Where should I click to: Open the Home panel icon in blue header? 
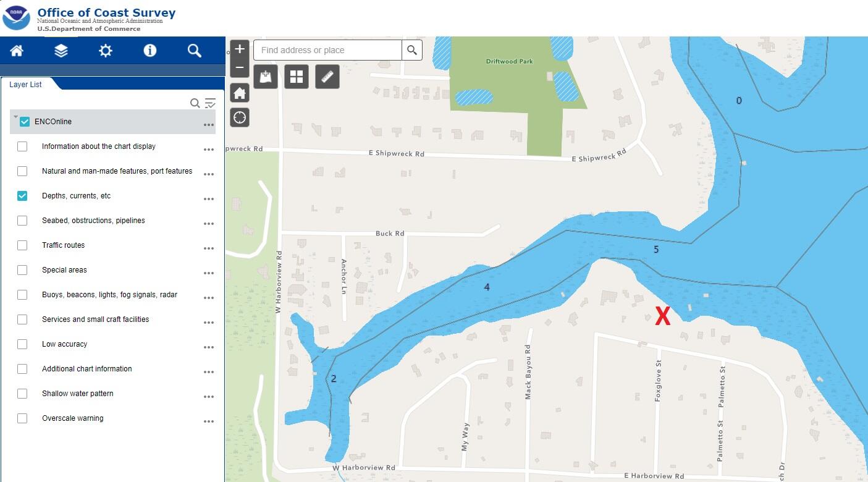(17, 51)
